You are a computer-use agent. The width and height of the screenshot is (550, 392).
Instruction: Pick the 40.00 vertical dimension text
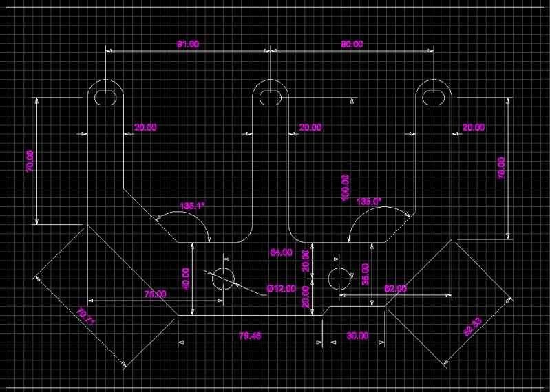coord(185,278)
